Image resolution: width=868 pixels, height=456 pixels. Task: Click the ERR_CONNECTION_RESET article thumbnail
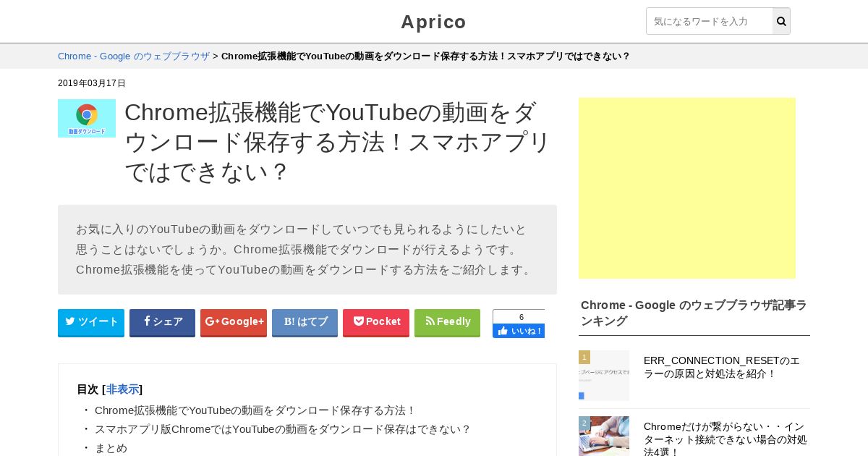click(x=604, y=376)
